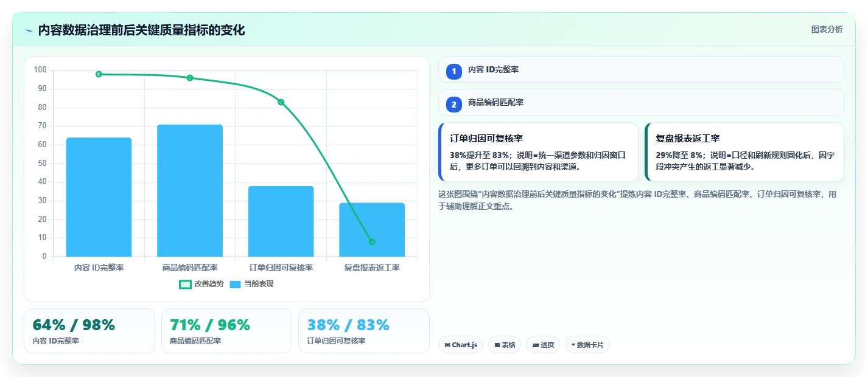Click the 表格 tag
The image size is (868, 377).
click(x=505, y=345)
